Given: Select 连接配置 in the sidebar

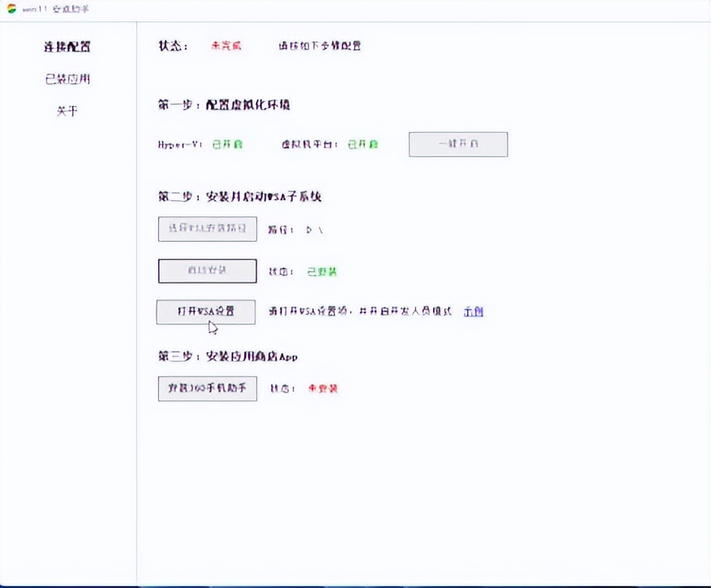Looking at the screenshot, I should tap(67, 47).
